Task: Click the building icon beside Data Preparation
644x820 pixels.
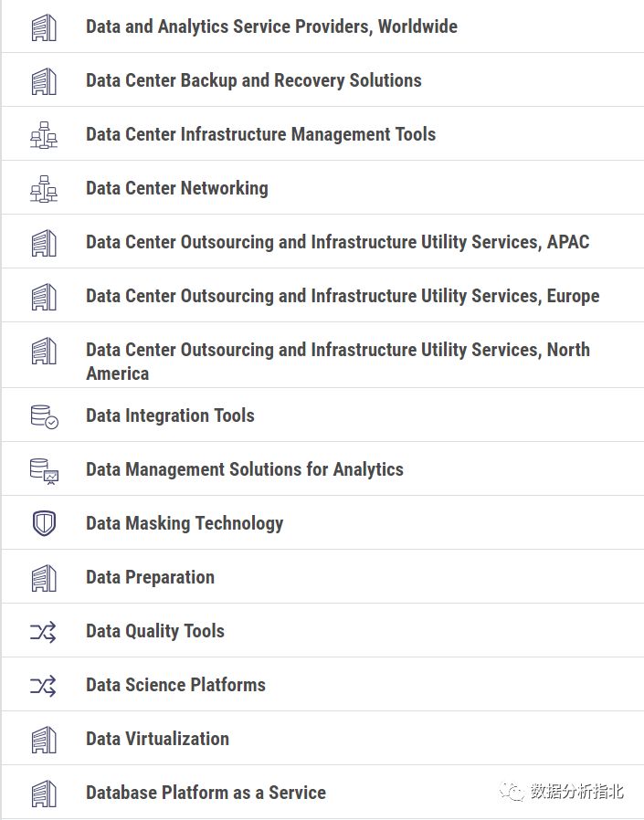Action: click(x=44, y=578)
